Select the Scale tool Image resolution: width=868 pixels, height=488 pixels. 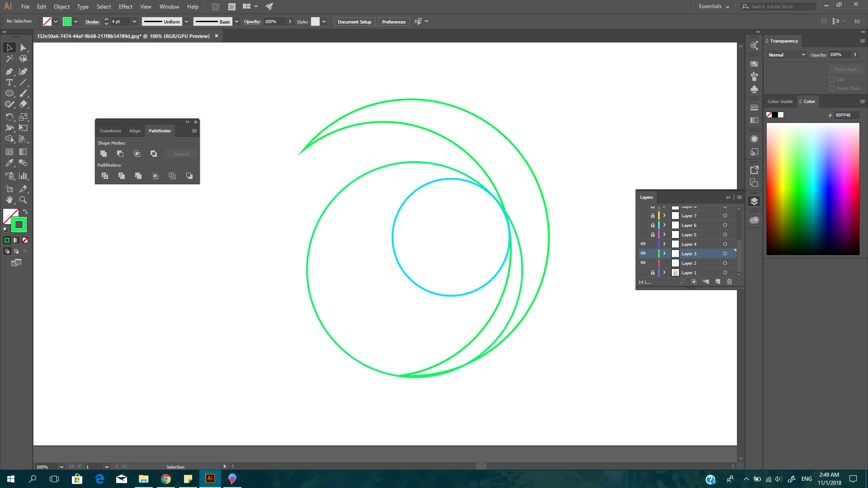click(23, 117)
